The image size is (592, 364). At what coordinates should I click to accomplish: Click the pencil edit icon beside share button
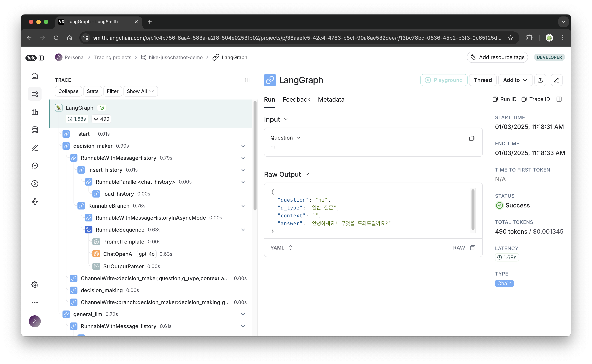pos(557,80)
